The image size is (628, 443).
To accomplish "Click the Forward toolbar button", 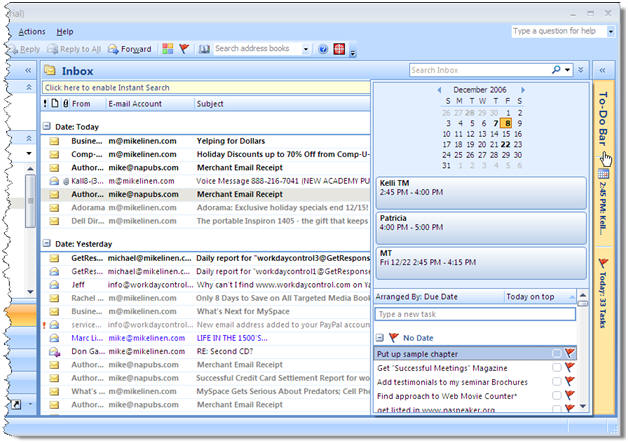I will (x=130, y=49).
